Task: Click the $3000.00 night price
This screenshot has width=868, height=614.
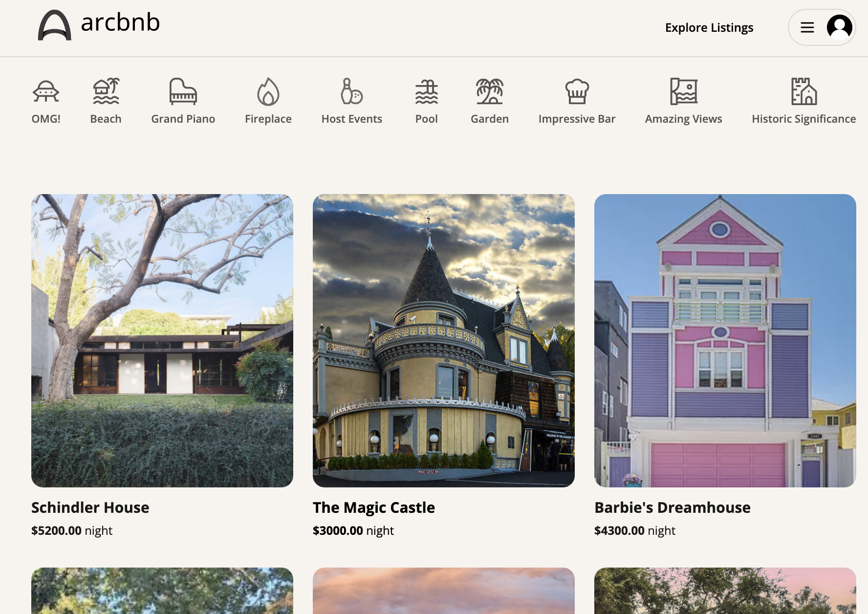Action: 353,531
